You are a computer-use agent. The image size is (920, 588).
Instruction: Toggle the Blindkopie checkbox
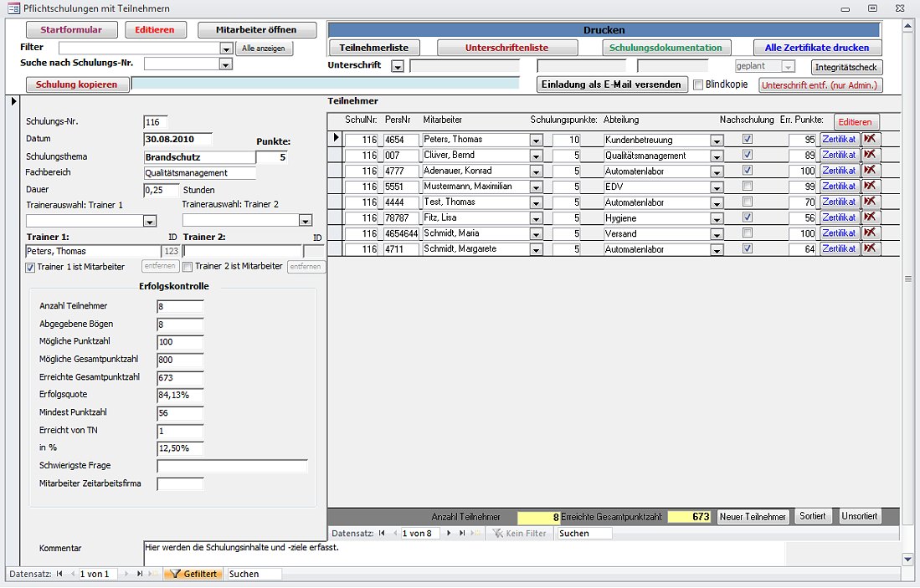[699, 84]
